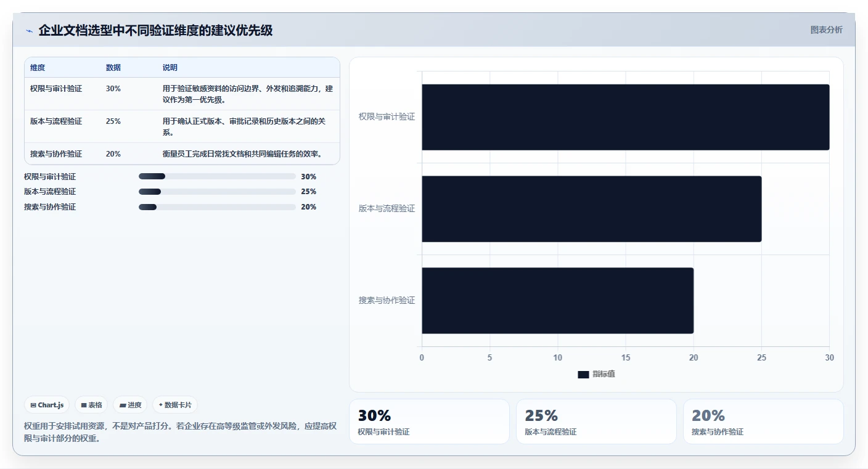
Task: Click the 版本与流程验证 table row cell
Action: [56, 121]
